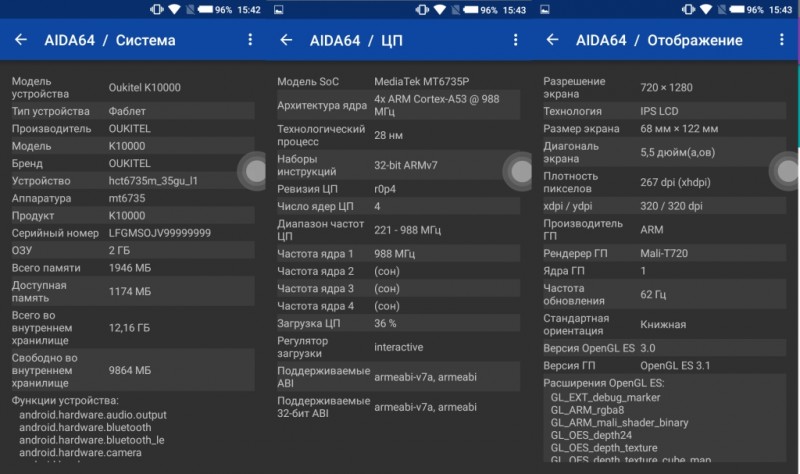Tap Wi-Fi icon in ЦП status bar
Viewport: 800px width, 474px height.
click(x=440, y=9)
